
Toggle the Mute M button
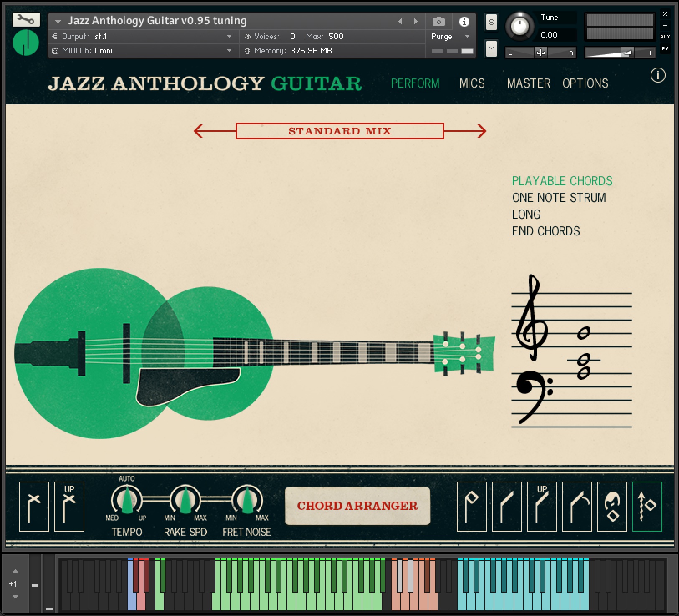tap(492, 49)
